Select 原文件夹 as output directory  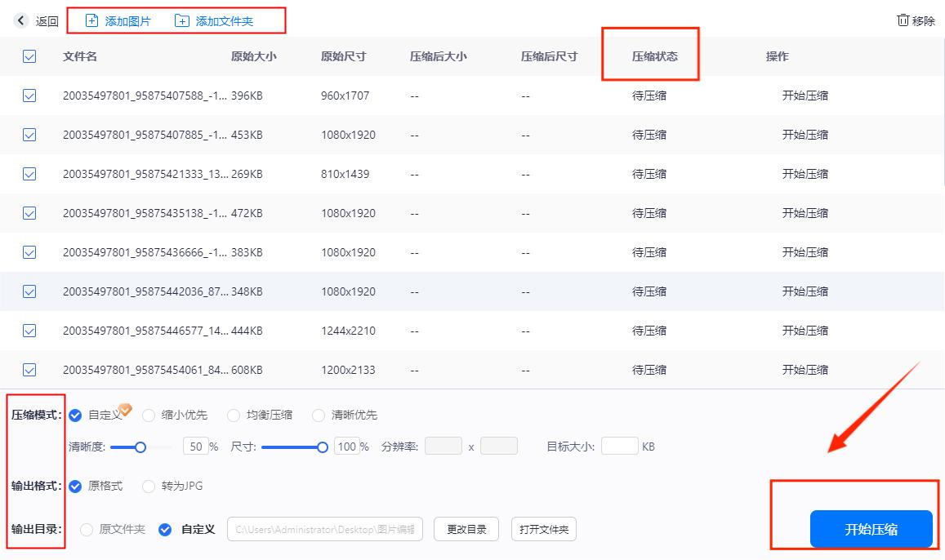tap(85, 529)
